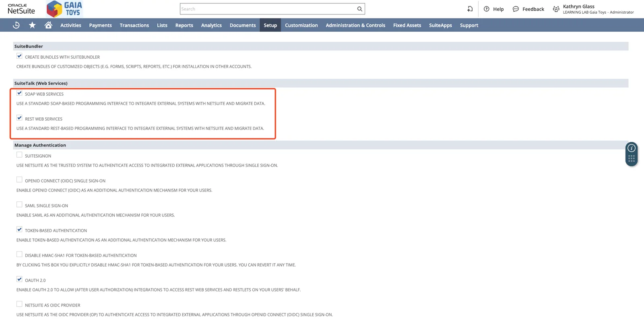Uncheck Token-Based Authentication
Screen dimensions: 644x325
click(19, 229)
